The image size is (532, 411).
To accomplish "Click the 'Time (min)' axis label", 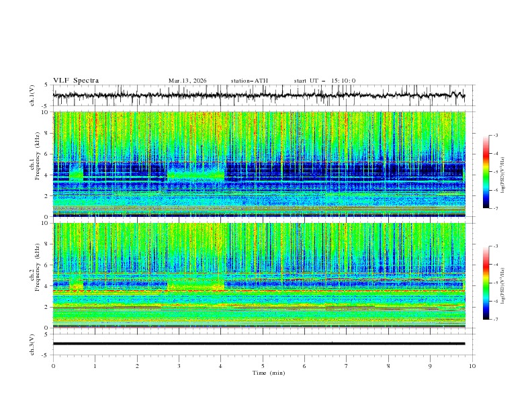I will coord(269,373).
